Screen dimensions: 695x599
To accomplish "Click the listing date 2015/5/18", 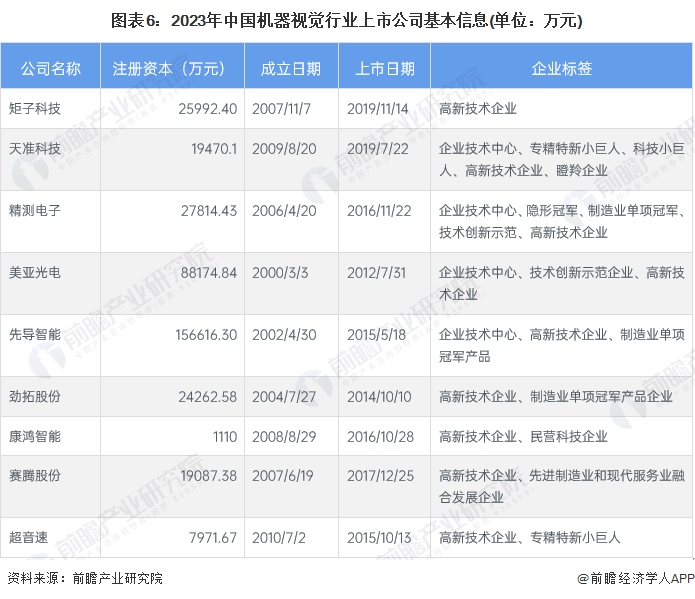I will pos(376,335).
